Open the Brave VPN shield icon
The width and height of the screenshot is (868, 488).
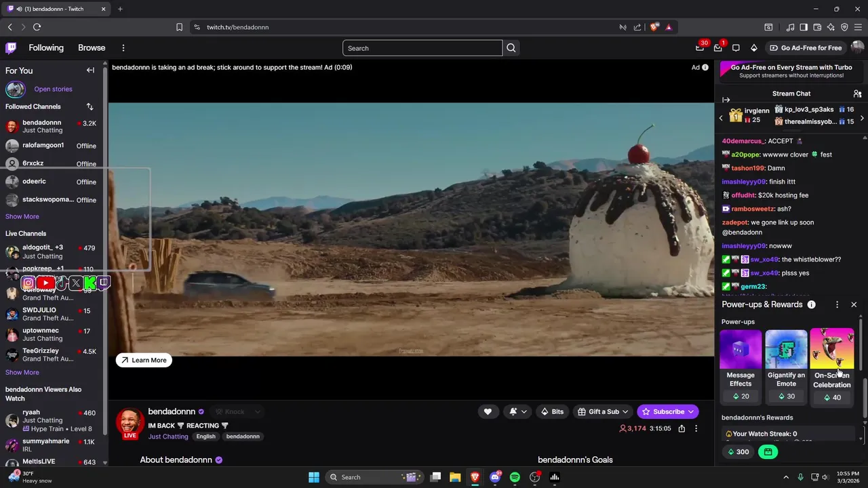(x=844, y=27)
